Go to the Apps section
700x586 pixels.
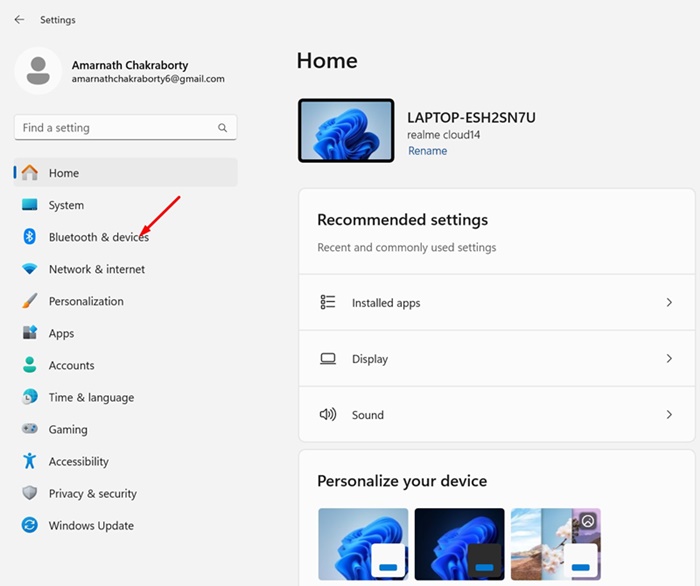click(61, 333)
